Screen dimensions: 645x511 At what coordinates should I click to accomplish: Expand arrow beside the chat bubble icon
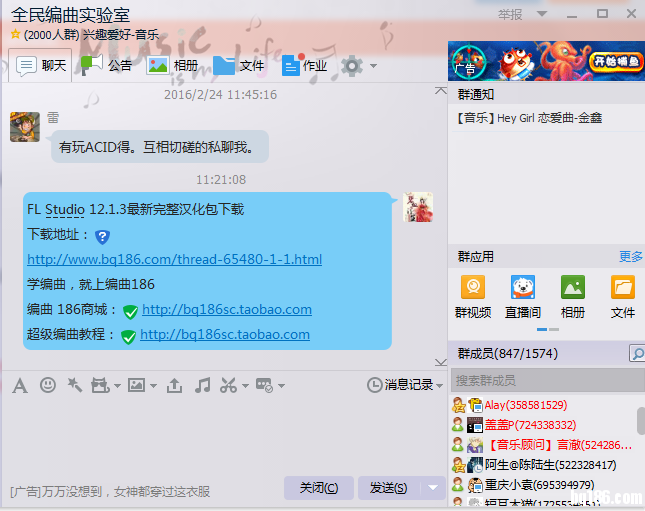pos(281,386)
